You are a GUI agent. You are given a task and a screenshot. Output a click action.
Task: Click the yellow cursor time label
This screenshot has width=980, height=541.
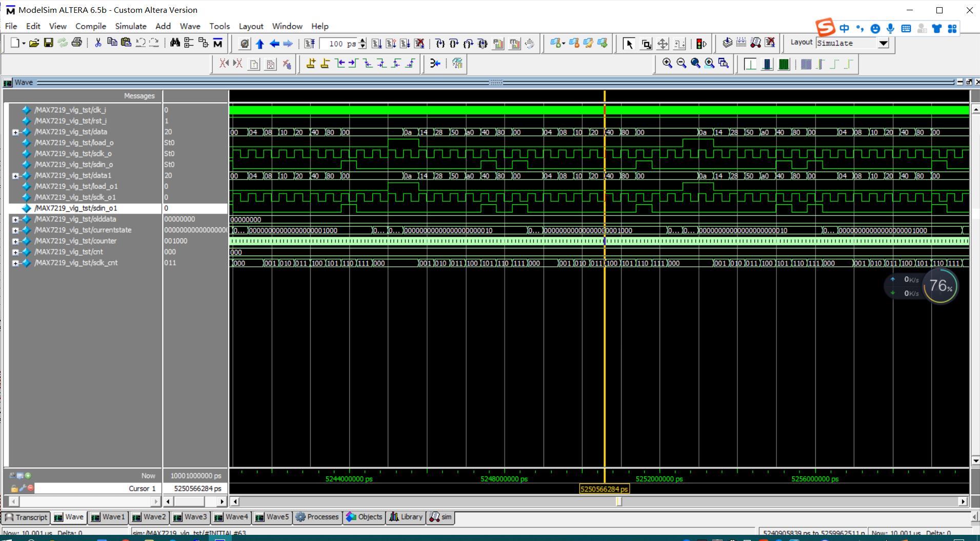(x=604, y=489)
